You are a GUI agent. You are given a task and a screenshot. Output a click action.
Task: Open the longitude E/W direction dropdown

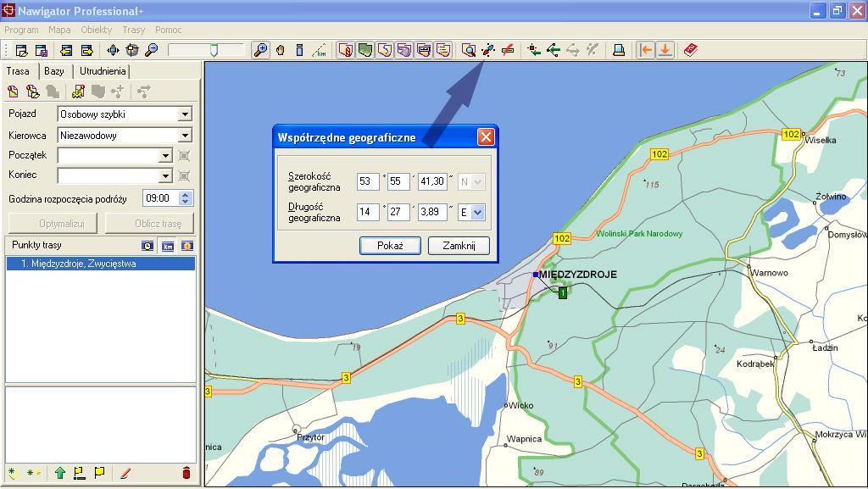[x=478, y=213]
